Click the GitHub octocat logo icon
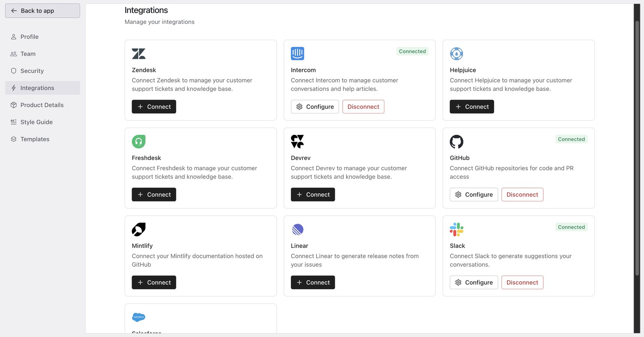 click(456, 141)
